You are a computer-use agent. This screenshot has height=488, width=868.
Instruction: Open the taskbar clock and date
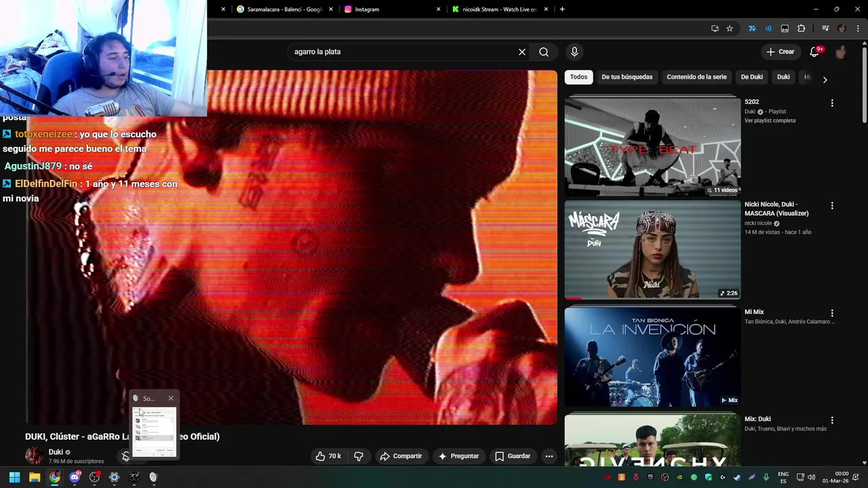point(835,477)
